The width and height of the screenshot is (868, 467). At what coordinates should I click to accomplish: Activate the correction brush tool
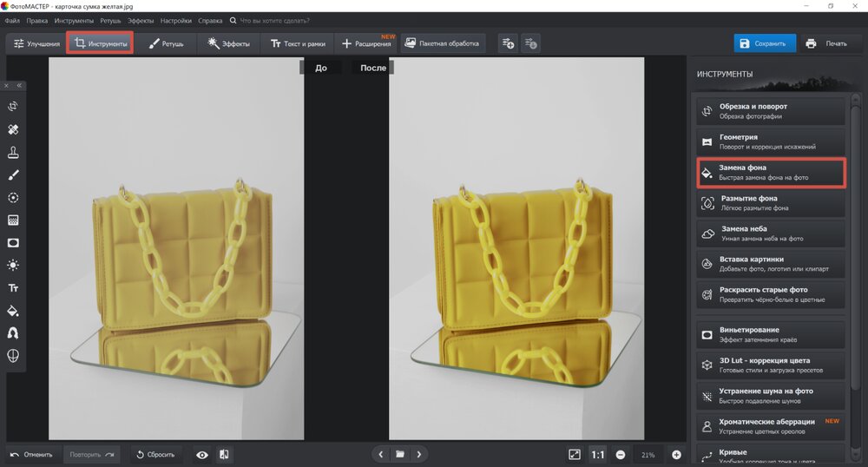tap(13, 175)
